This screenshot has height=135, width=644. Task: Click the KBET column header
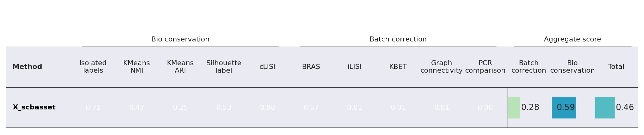(x=398, y=67)
